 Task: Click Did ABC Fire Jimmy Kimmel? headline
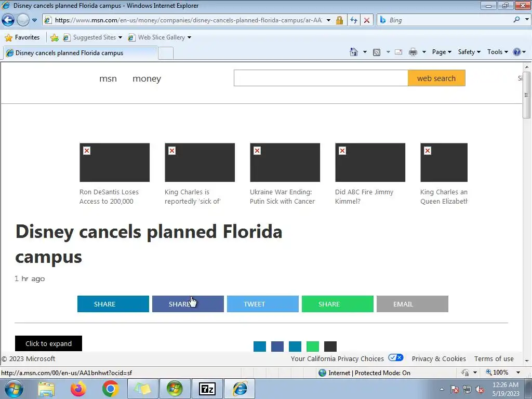(x=364, y=196)
